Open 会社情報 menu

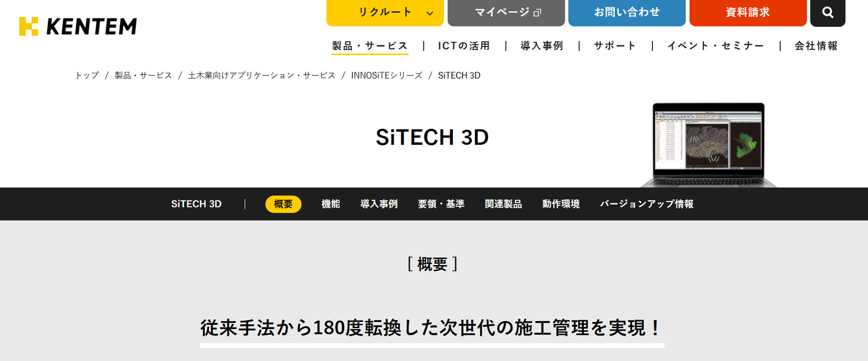coord(816,46)
